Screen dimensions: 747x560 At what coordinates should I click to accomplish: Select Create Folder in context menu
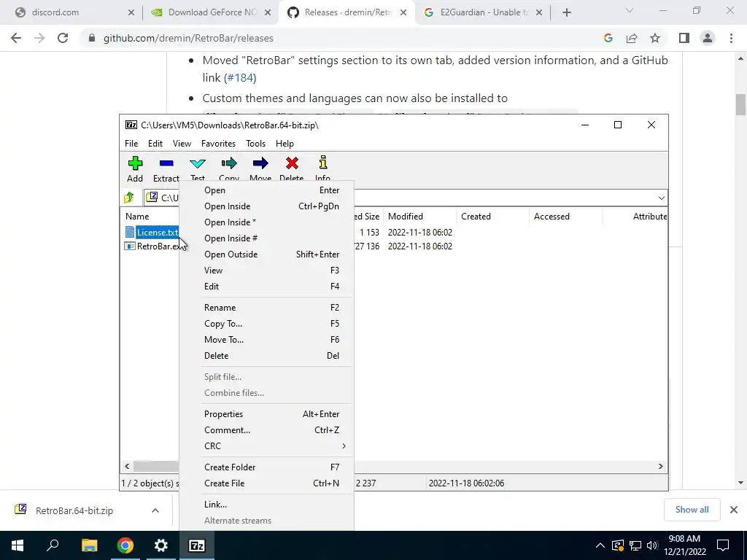coord(272,467)
